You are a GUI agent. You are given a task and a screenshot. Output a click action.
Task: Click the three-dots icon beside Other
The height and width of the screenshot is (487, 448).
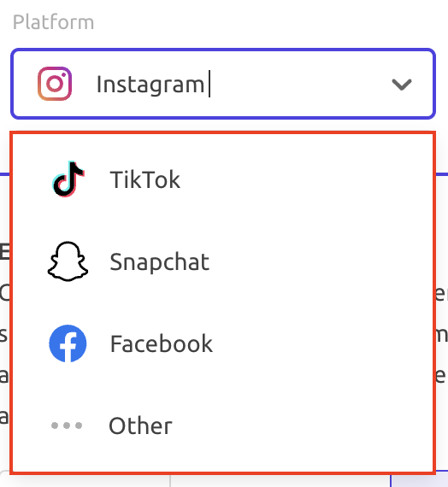pyautogui.click(x=67, y=425)
